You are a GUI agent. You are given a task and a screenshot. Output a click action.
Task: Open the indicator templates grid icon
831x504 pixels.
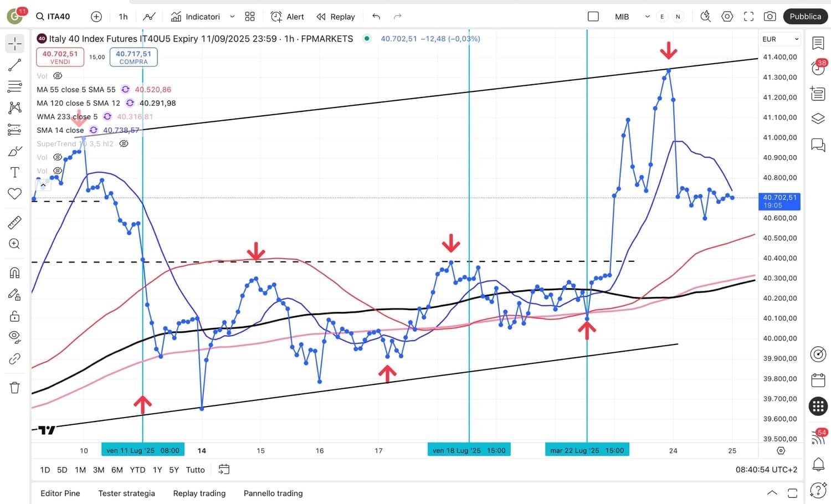[250, 17]
